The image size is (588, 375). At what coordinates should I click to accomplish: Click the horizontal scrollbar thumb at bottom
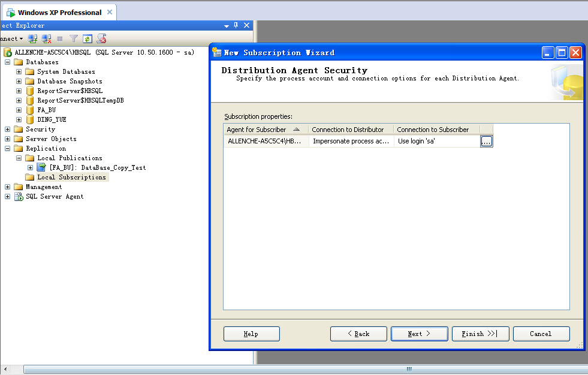coord(306,370)
